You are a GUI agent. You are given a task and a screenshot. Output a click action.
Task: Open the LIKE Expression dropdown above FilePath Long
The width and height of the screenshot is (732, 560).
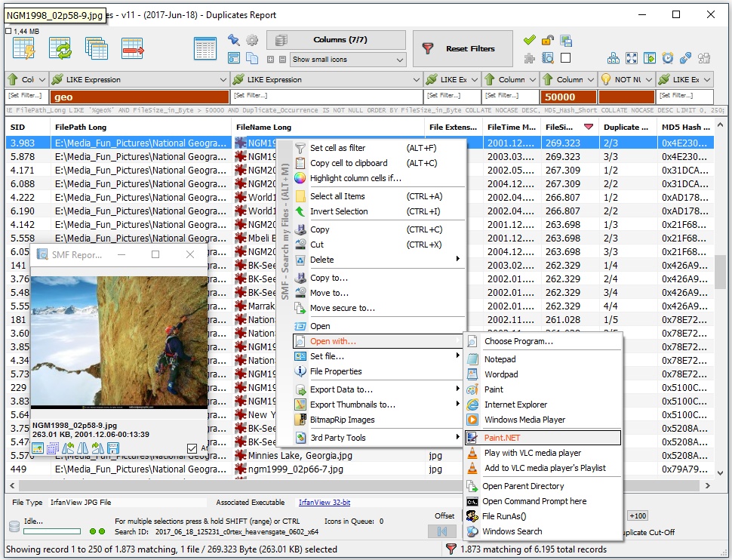pos(140,79)
